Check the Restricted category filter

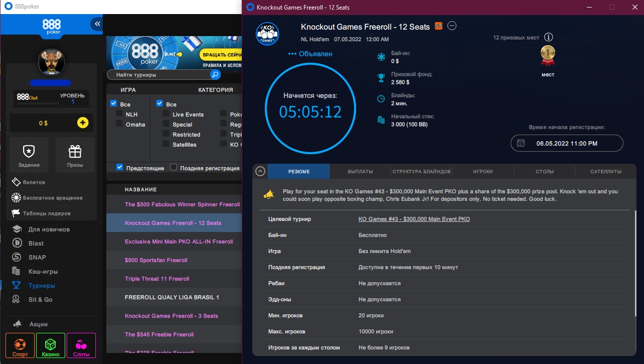click(166, 134)
